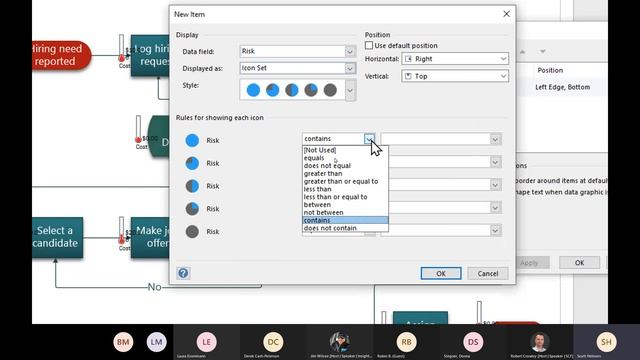Click the No connector label
This screenshot has width=640, height=360.
[154, 287]
